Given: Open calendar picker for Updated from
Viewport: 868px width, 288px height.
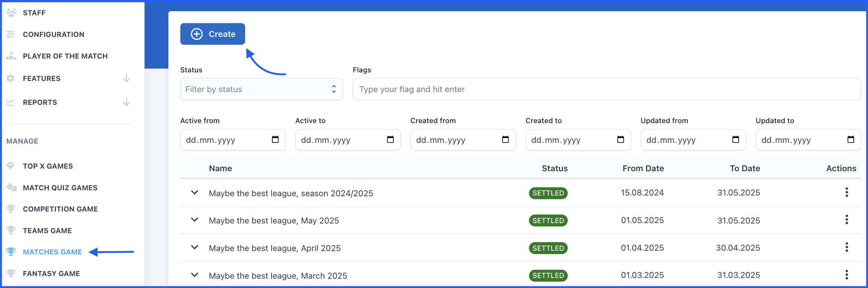Looking at the screenshot, I should point(736,140).
